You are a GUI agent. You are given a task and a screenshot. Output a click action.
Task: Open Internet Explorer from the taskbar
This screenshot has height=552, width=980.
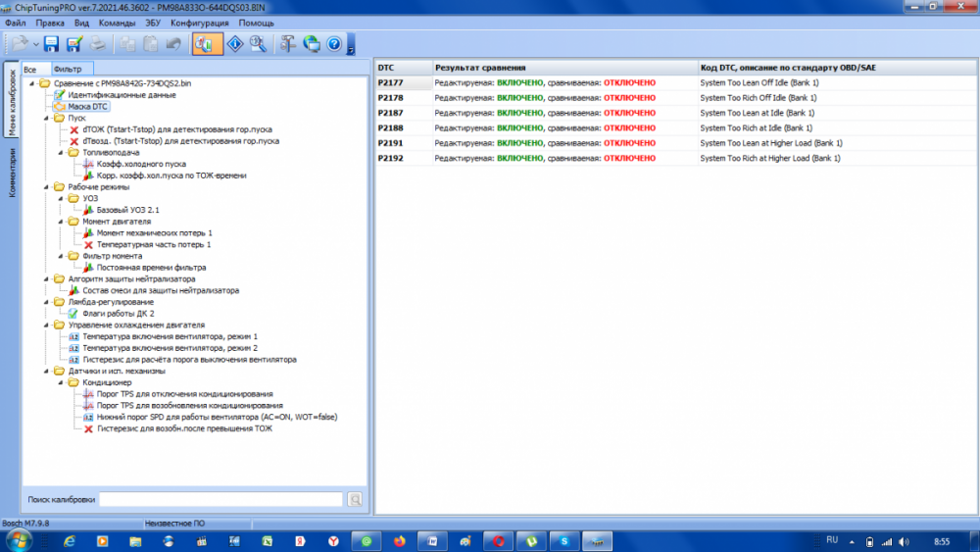[x=69, y=541]
